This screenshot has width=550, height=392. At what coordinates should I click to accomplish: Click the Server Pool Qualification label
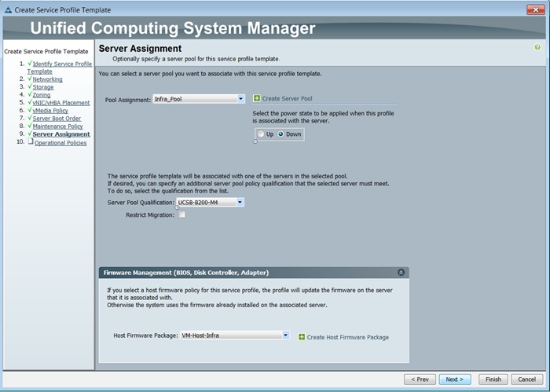point(141,203)
